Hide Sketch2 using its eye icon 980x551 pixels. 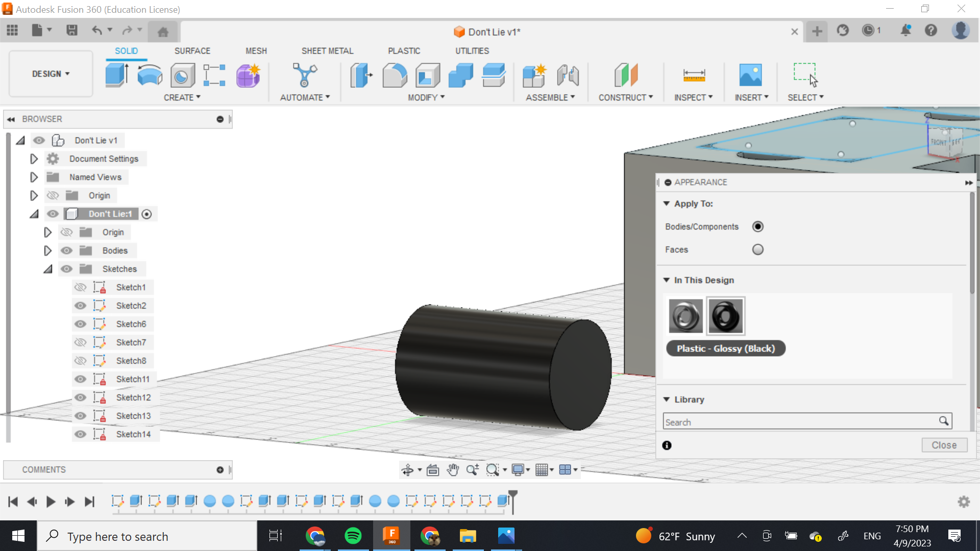click(80, 306)
